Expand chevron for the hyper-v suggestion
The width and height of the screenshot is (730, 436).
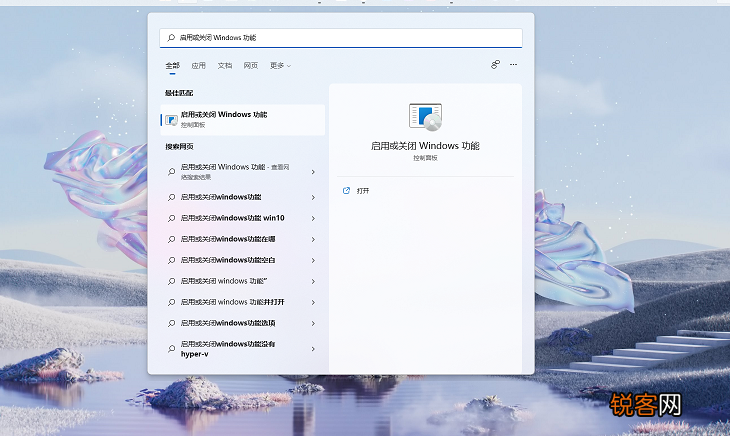[x=313, y=349]
